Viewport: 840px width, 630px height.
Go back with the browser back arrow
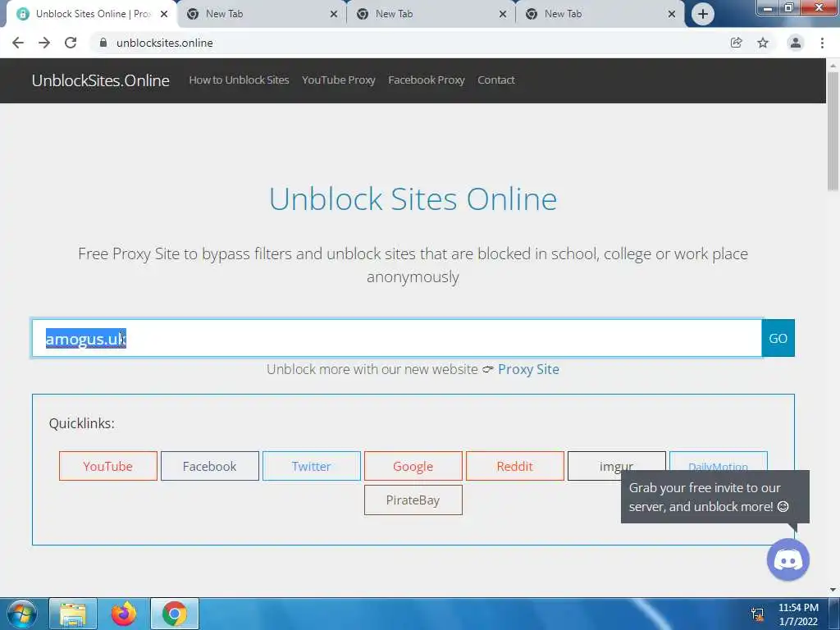18,43
